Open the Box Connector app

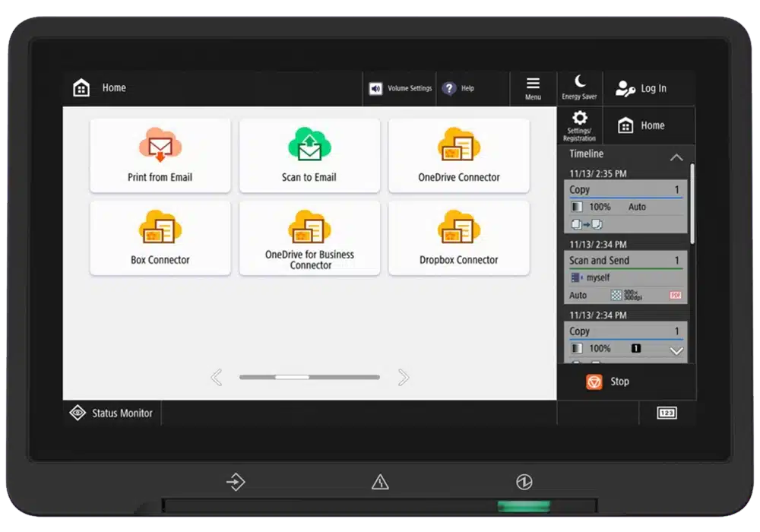click(x=160, y=239)
